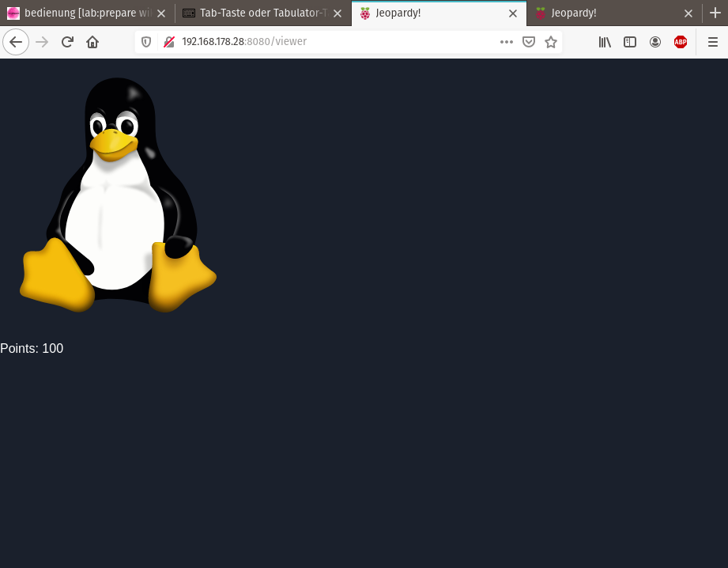Select the active Jeopardy! viewer tab
728x568 pixels.
point(439,13)
